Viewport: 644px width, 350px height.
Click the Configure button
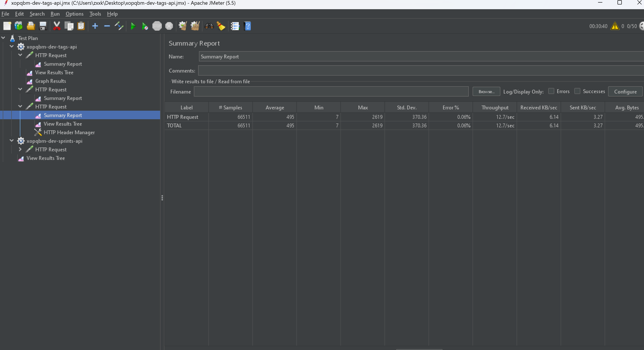click(x=625, y=92)
